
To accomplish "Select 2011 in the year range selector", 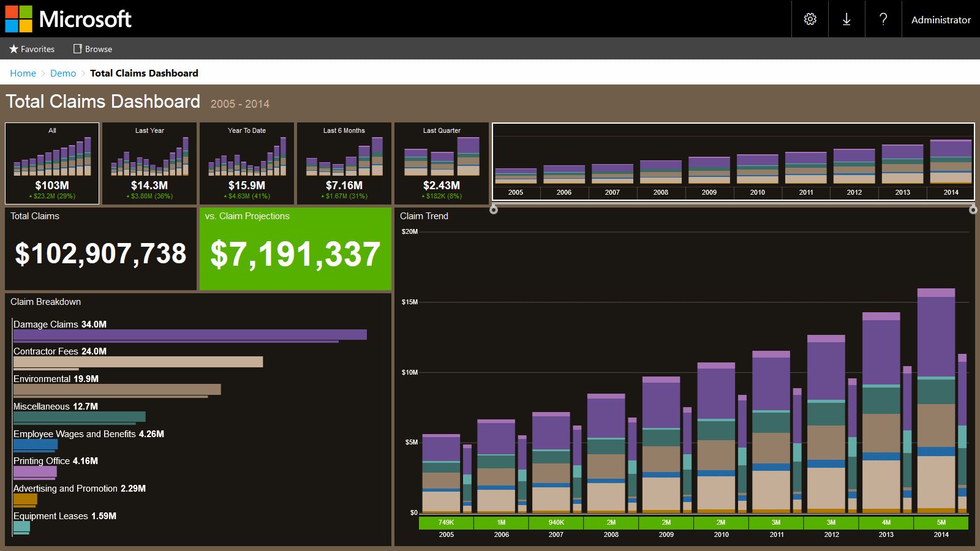I will [x=806, y=192].
